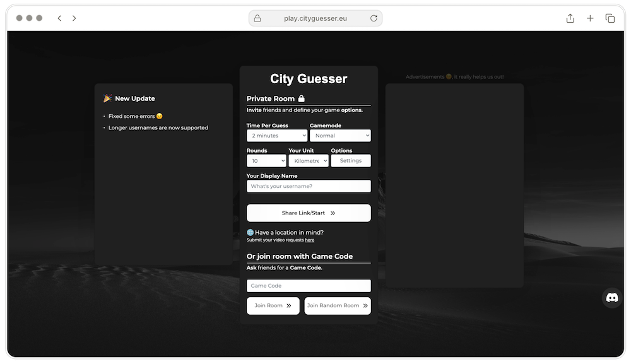This screenshot has width=631, height=364.
Task: Change the Gamemode from Normal
Action: click(x=340, y=135)
